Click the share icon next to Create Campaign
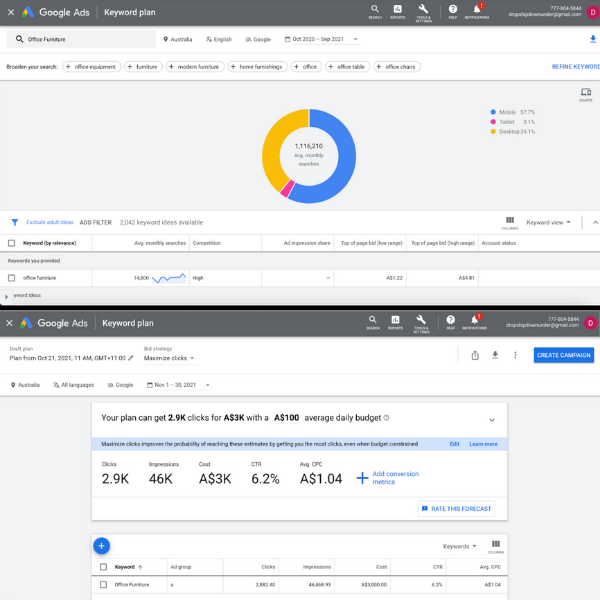600x600 pixels. (x=475, y=355)
